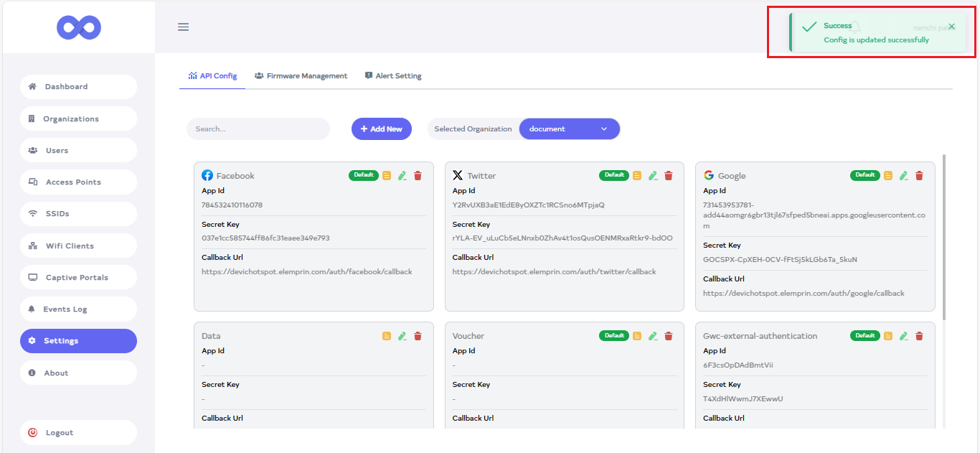Open the Selected Organization dropdown
The width and height of the screenshot is (980, 453).
pos(569,129)
